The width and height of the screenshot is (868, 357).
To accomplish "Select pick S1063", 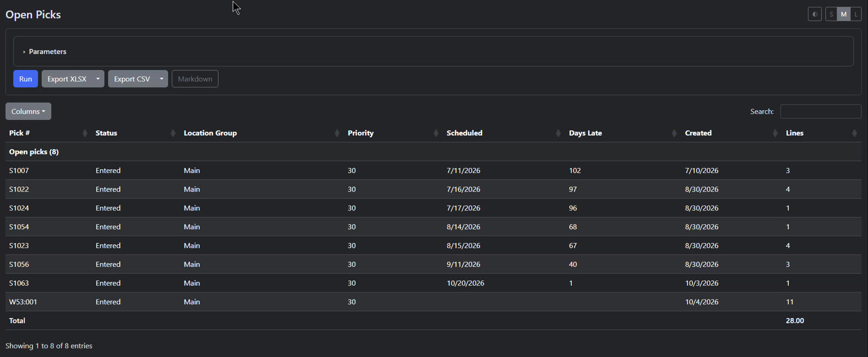I will (19, 283).
